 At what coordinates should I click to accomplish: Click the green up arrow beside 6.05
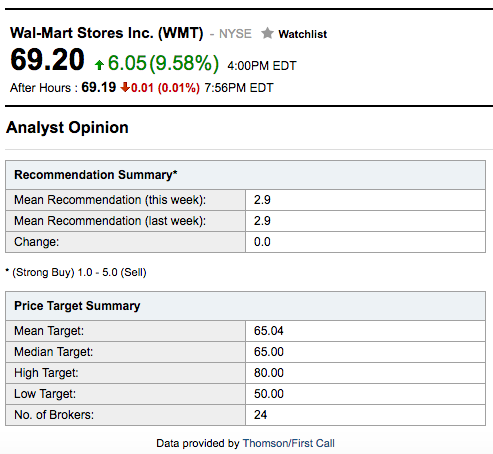pos(99,64)
